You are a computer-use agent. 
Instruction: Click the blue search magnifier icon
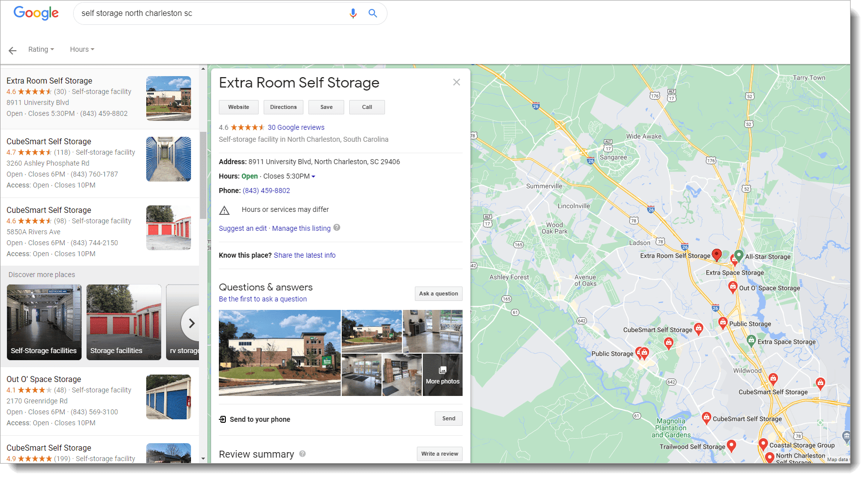(x=373, y=13)
